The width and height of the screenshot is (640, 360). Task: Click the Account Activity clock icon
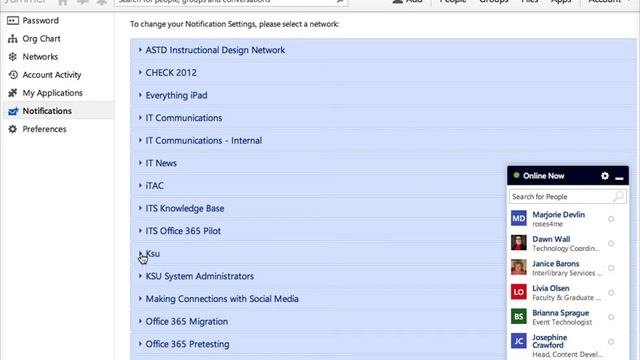click(x=13, y=75)
